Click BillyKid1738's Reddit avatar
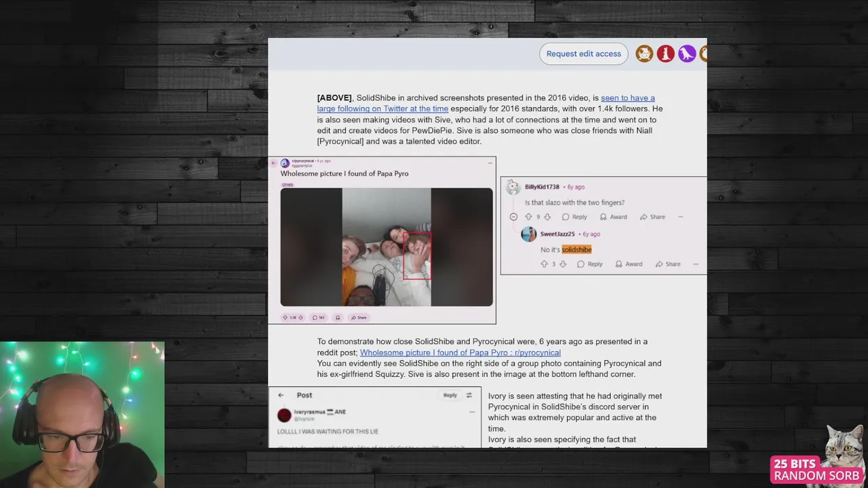Screen dimensions: 868x488 coord(513,187)
